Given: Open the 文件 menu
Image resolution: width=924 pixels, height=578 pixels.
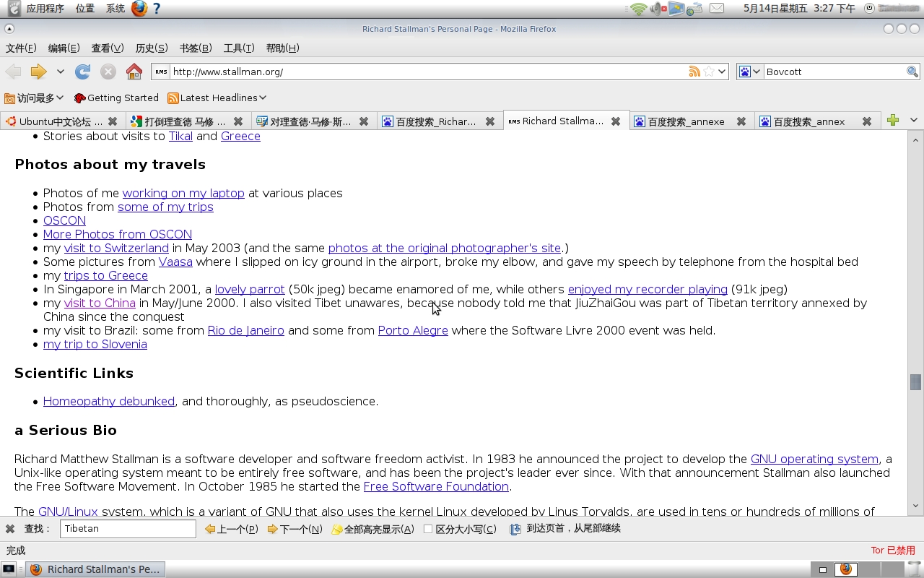Looking at the screenshot, I should coord(21,48).
